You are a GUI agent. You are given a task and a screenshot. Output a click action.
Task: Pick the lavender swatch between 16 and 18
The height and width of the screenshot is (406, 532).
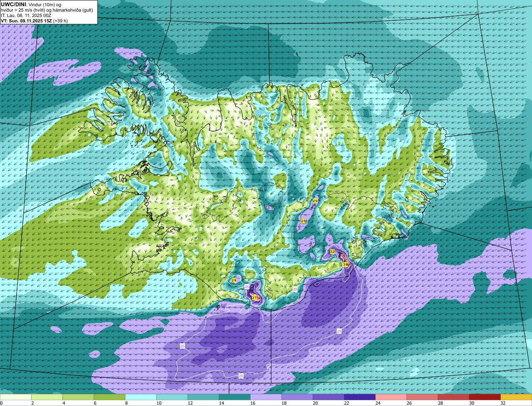point(266,397)
